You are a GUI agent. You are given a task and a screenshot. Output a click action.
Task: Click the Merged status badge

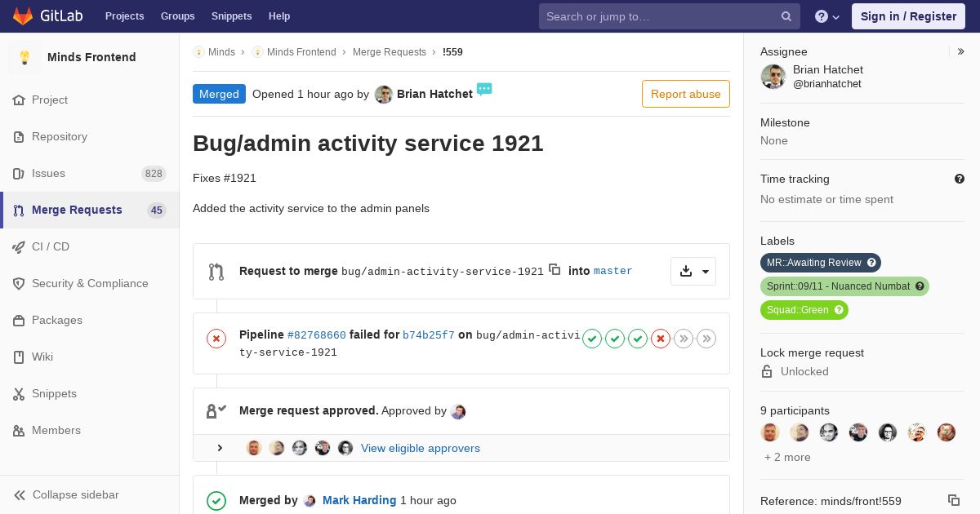(219, 94)
